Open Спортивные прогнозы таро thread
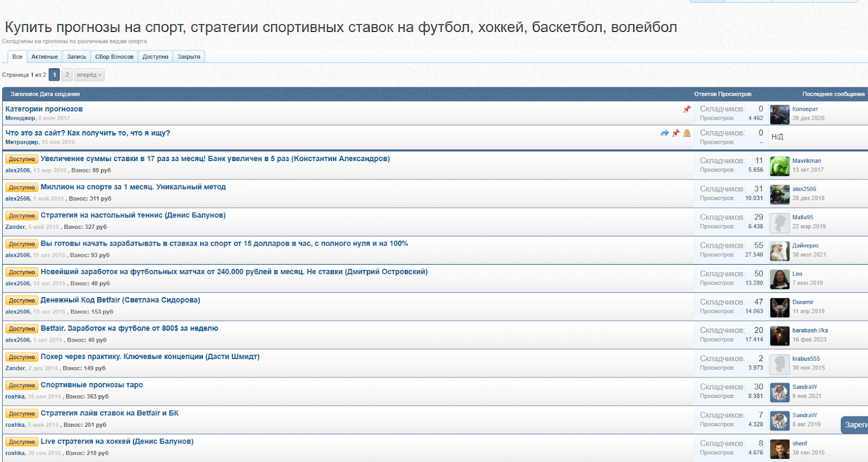This screenshot has width=868, height=462. [x=92, y=385]
